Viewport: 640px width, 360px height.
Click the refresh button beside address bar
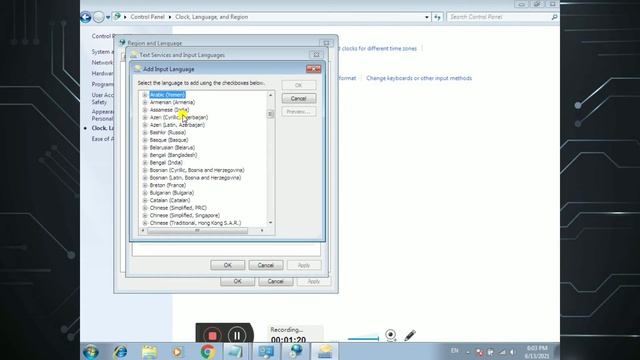click(x=438, y=17)
